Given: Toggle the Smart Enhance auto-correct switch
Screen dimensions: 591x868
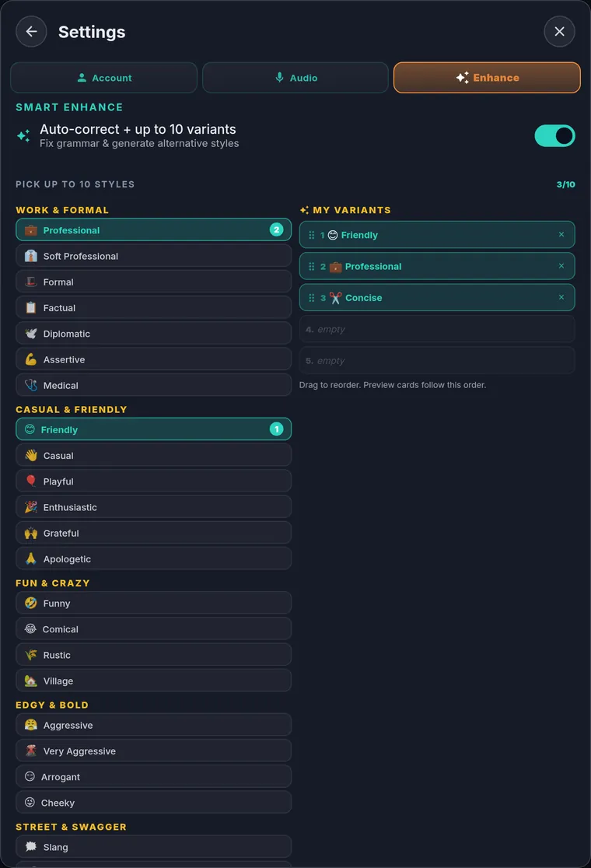Looking at the screenshot, I should (x=554, y=135).
